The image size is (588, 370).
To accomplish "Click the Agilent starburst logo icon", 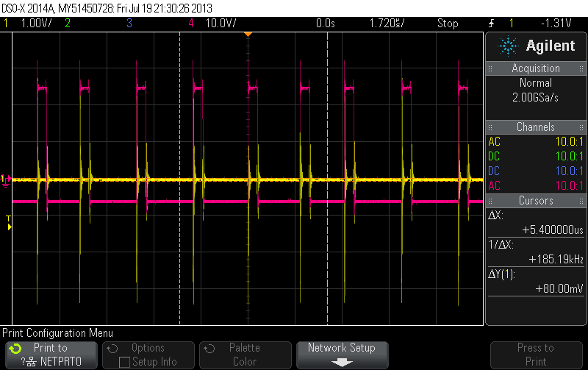I will 508,46.
